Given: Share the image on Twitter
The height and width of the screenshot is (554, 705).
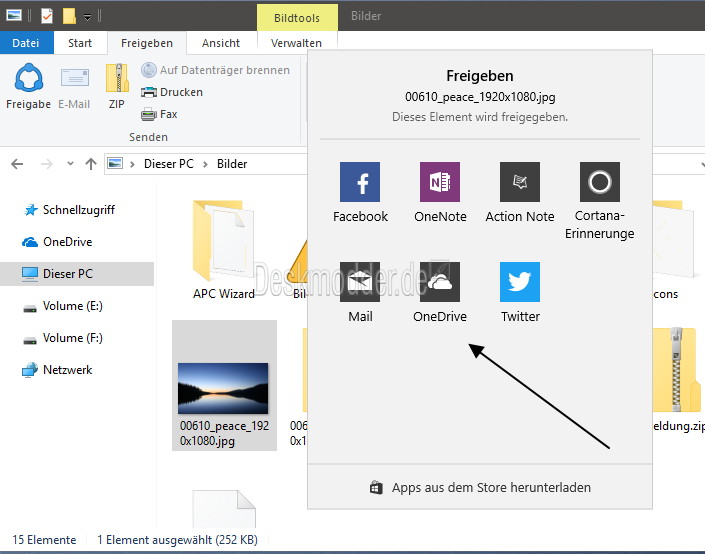Looking at the screenshot, I should (520, 293).
